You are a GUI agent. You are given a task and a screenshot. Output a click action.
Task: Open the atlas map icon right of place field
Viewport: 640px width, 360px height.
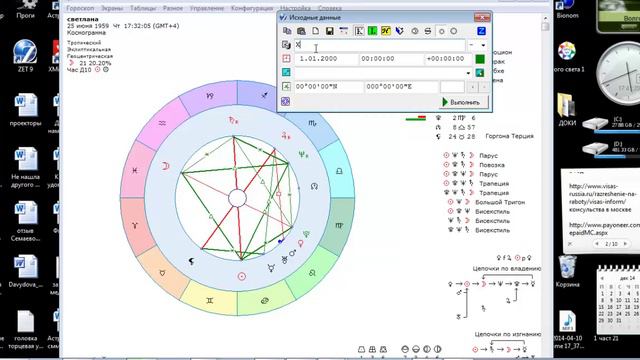click(x=480, y=73)
